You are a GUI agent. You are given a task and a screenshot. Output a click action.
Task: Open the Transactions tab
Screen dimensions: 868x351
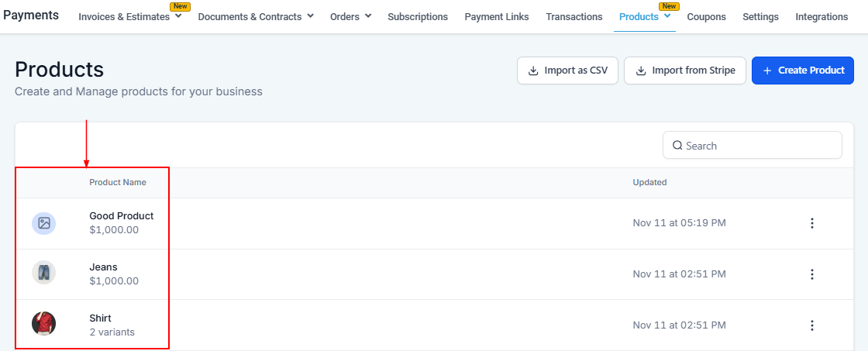573,17
